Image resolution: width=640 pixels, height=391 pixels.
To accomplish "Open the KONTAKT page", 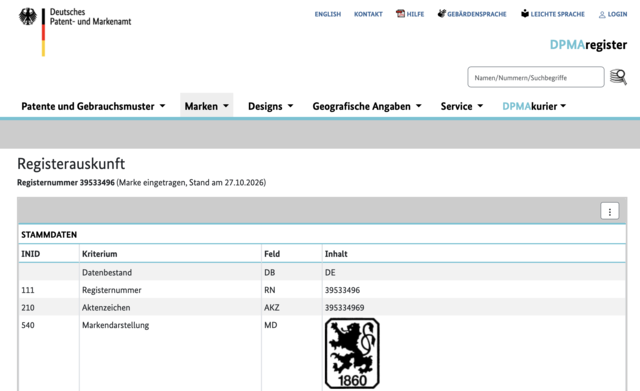I will [368, 14].
